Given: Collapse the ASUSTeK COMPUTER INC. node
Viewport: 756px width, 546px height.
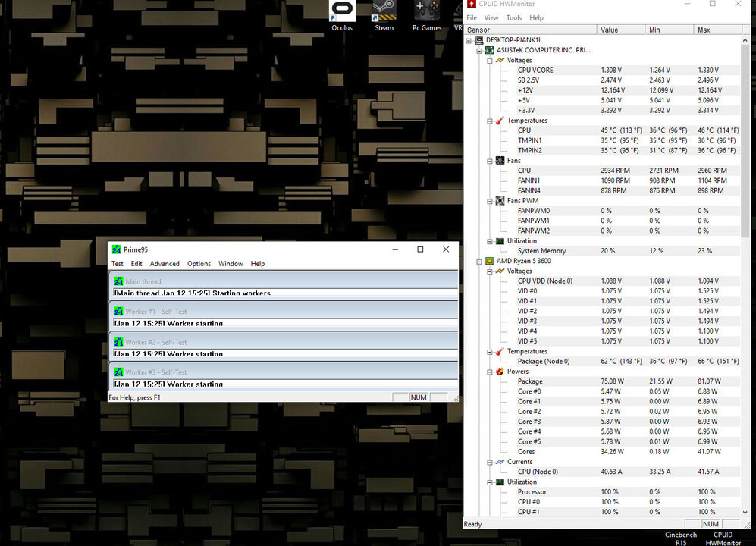Looking at the screenshot, I should point(479,51).
